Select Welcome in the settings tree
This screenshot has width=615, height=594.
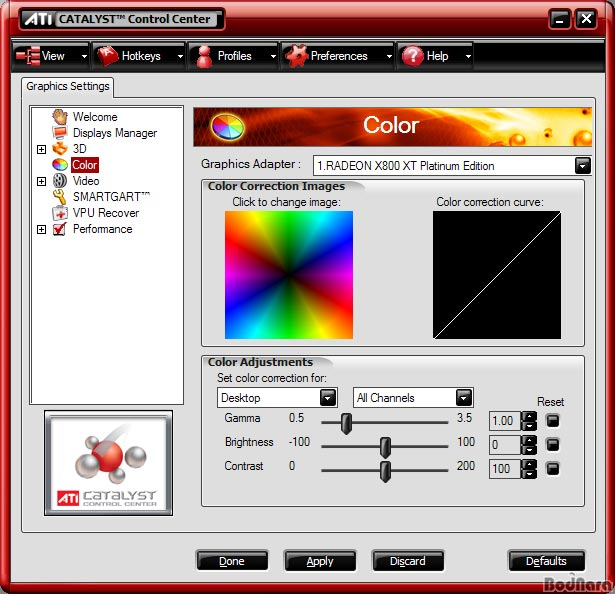[95, 117]
